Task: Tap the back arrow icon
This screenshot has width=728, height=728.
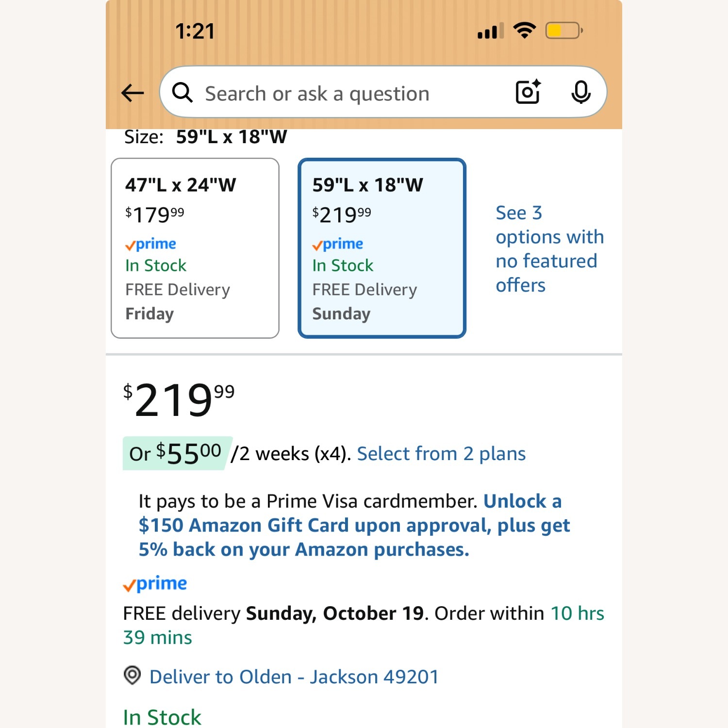Action: point(132,93)
